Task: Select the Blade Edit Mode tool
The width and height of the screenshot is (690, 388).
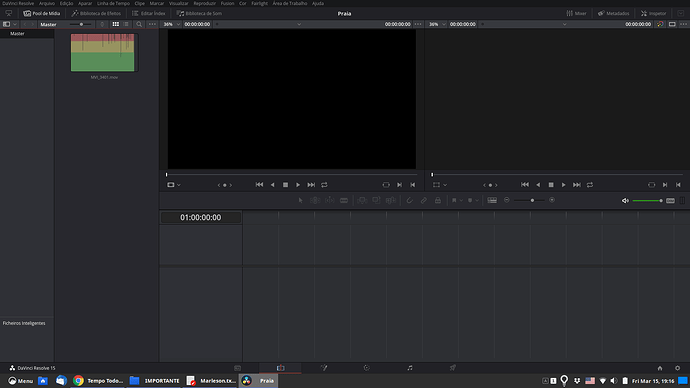Action: (x=344, y=200)
